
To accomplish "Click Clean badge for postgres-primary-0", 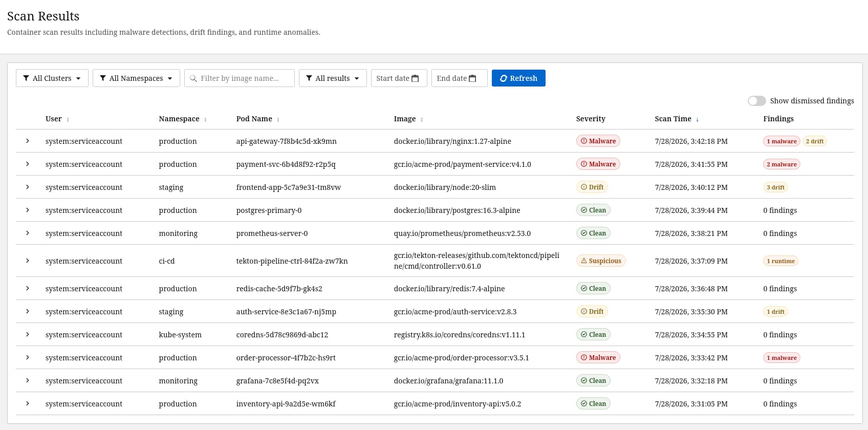I will pyautogui.click(x=593, y=210).
